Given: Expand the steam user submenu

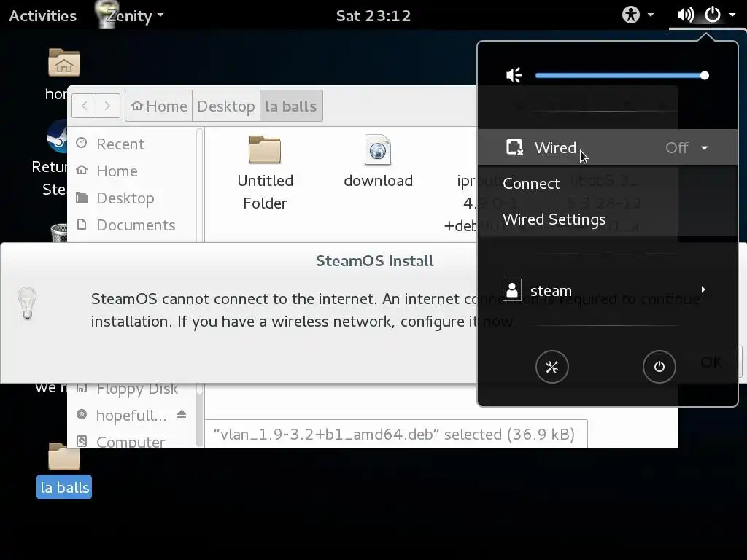Looking at the screenshot, I should 608,290.
